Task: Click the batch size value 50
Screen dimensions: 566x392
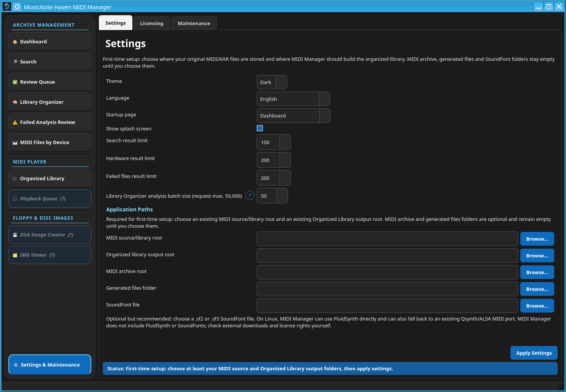Action: pyautogui.click(x=264, y=196)
